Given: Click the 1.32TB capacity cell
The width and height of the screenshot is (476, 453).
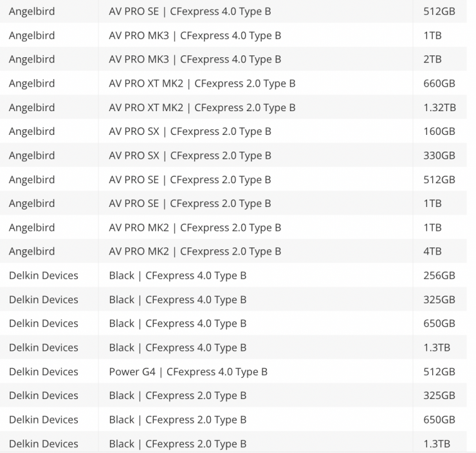Looking at the screenshot, I should pos(439,107).
